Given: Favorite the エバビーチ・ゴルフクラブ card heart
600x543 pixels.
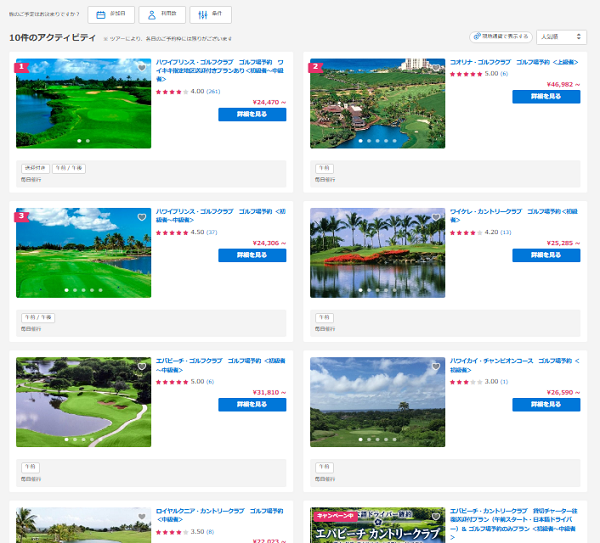Looking at the screenshot, I should (142, 367).
